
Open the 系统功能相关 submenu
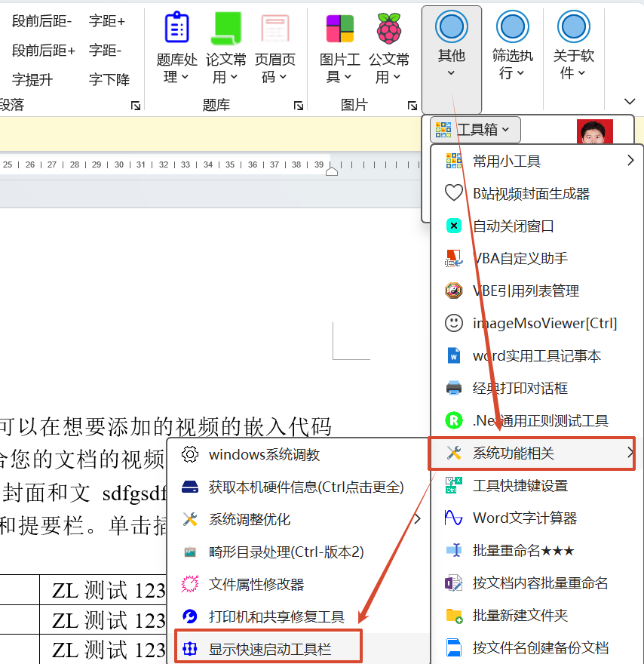532,453
